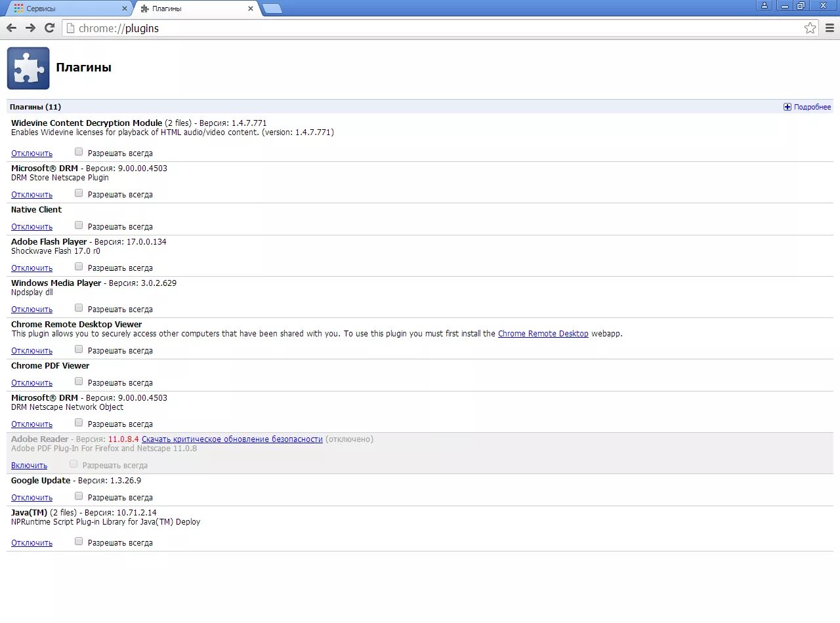Disable Chrome Remote Desktop Viewer
The height and width of the screenshot is (623, 840).
coord(31,351)
